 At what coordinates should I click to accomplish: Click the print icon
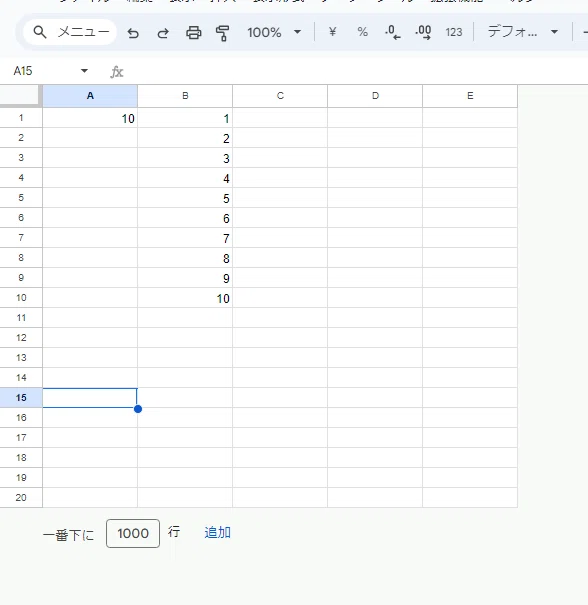[194, 33]
